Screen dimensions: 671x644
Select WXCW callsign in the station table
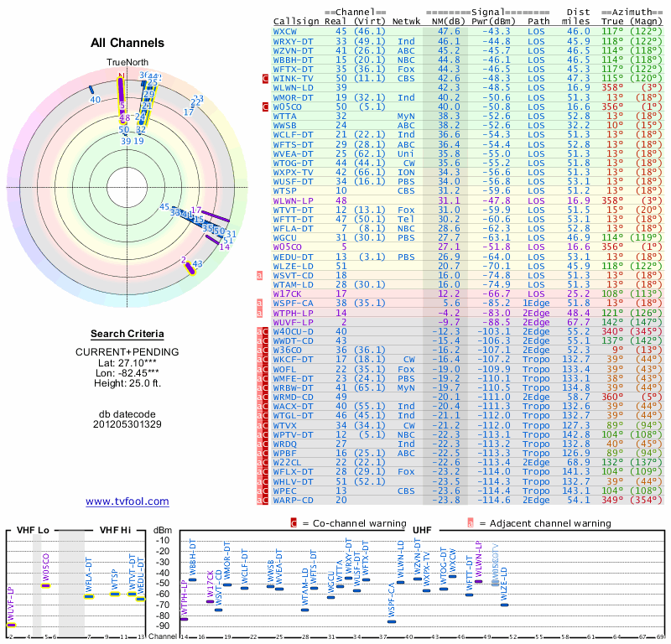(x=285, y=32)
